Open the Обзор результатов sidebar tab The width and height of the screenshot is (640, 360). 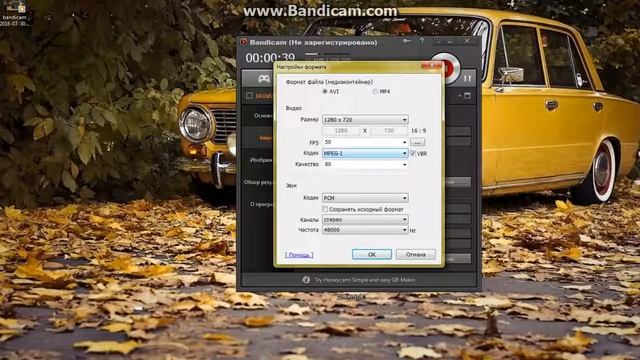pos(258,182)
